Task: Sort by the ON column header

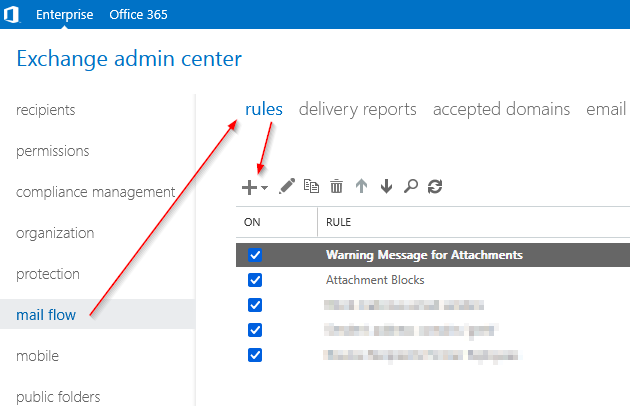Action: point(252,222)
